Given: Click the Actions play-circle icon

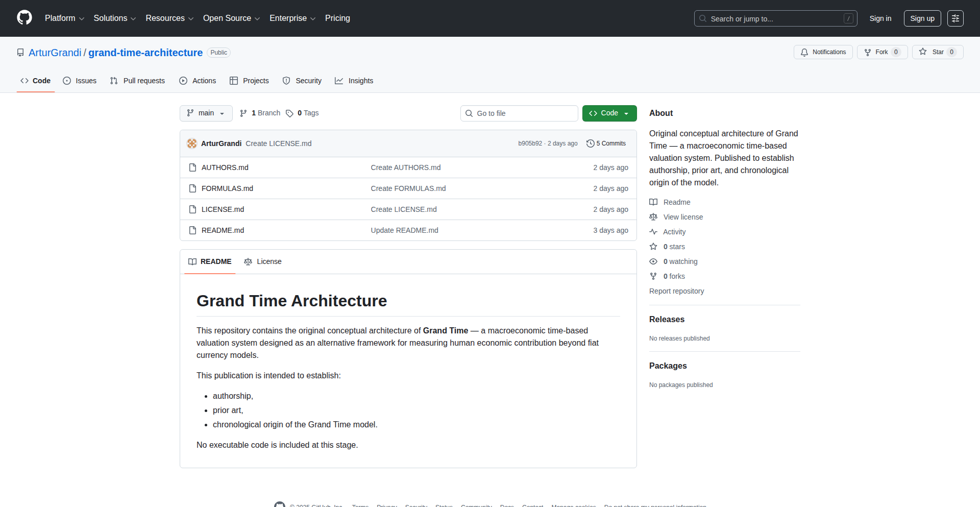Looking at the screenshot, I should (183, 81).
